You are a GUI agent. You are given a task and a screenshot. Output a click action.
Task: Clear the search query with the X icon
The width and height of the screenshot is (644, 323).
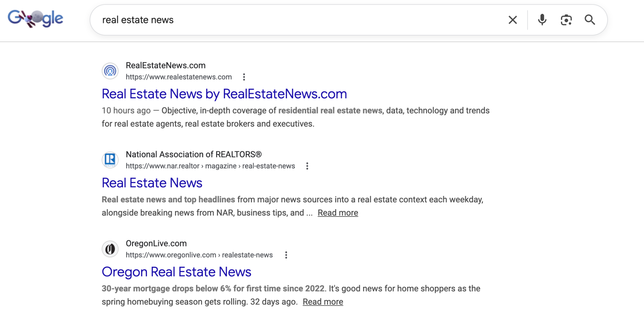coord(513,19)
